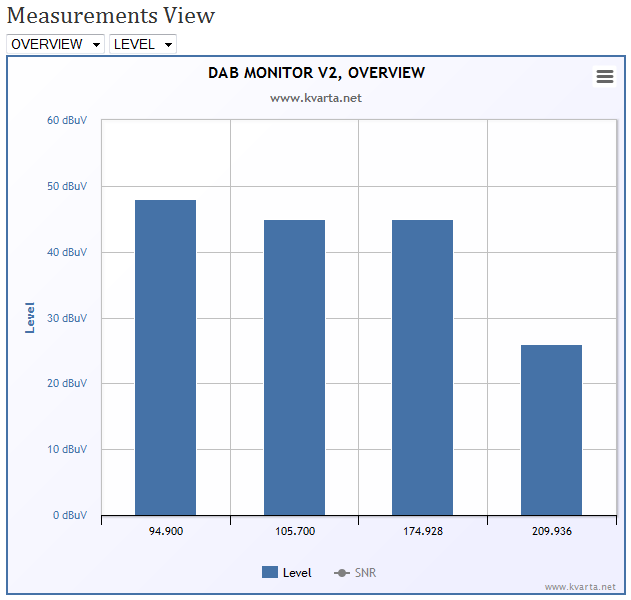The image size is (631, 600).
Task: Click the 174.928 axis label
Action: point(423,531)
